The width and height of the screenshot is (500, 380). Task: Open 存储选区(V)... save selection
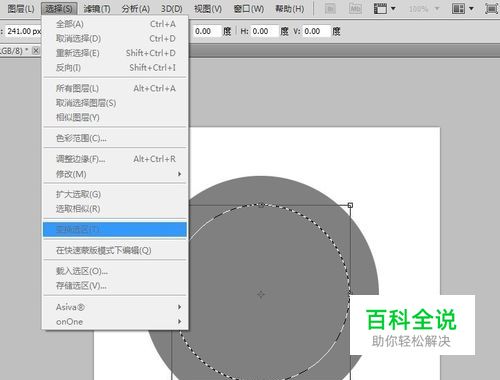115,286
